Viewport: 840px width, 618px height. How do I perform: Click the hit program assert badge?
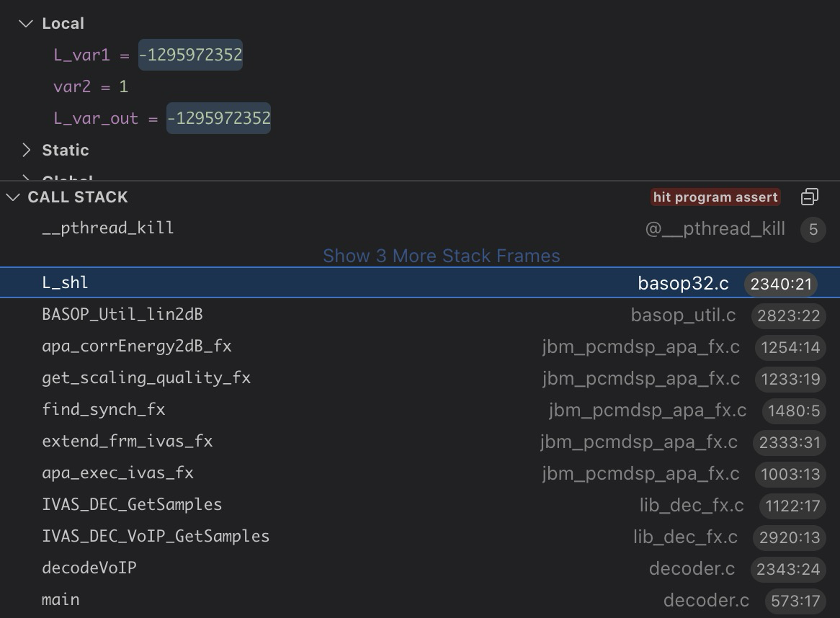715,197
